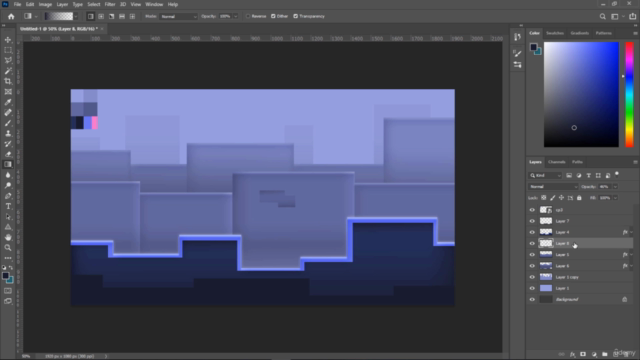Select the History Brush tool
The image size is (640, 360).
pyautogui.click(x=8, y=144)
